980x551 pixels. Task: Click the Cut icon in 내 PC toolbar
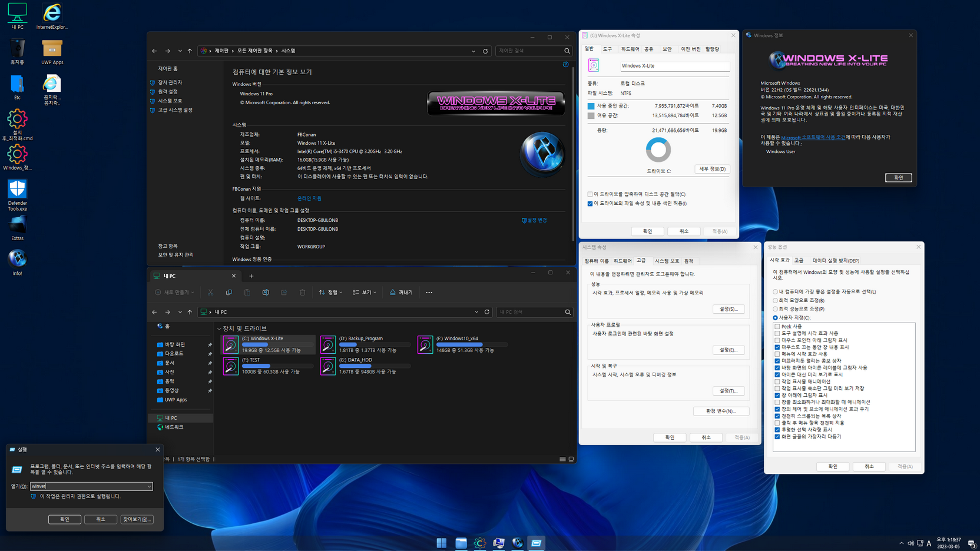click(x=210, y=293)
